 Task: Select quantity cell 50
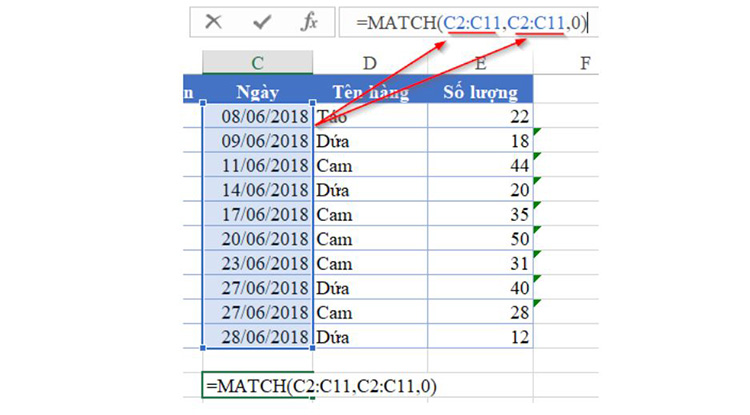(480, 239)
